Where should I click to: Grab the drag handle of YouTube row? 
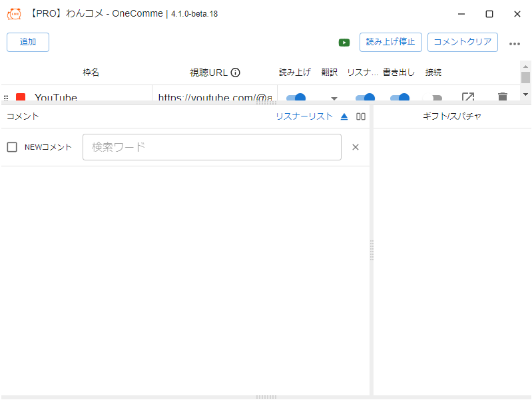click(6, 98)
